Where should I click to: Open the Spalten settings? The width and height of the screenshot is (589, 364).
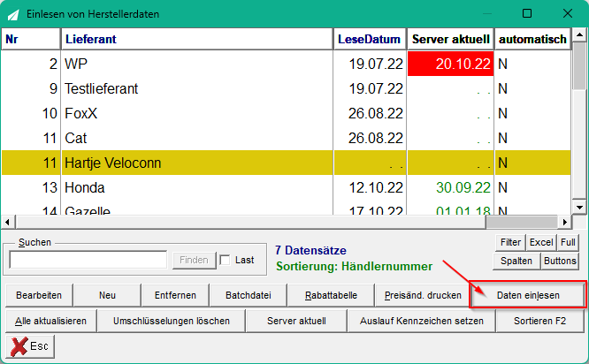point(516,261)
